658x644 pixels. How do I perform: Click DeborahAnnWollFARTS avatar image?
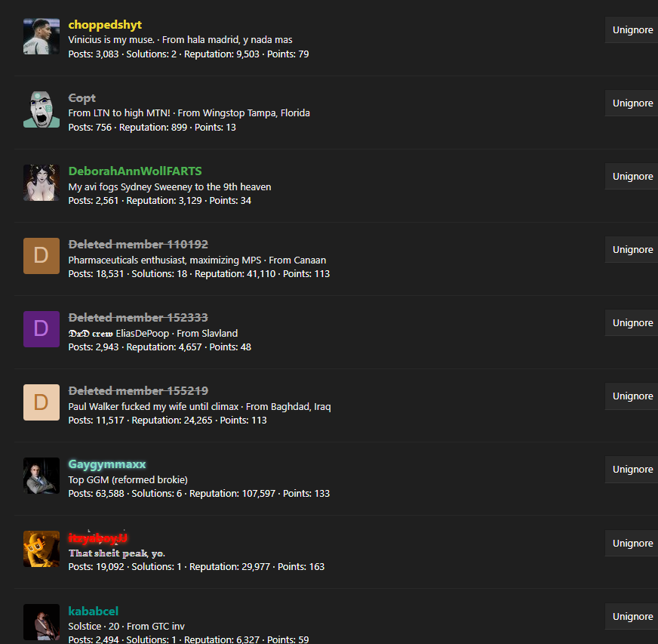(41, 183)
